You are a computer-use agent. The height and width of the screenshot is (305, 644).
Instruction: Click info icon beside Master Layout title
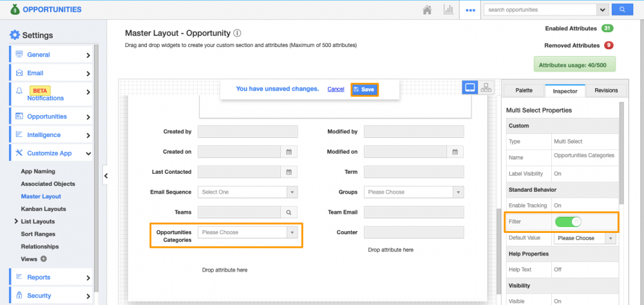pos(237,33)
